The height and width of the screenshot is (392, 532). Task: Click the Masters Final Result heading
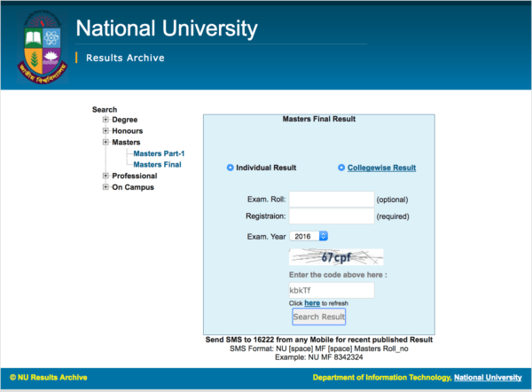tap(319, 119)
